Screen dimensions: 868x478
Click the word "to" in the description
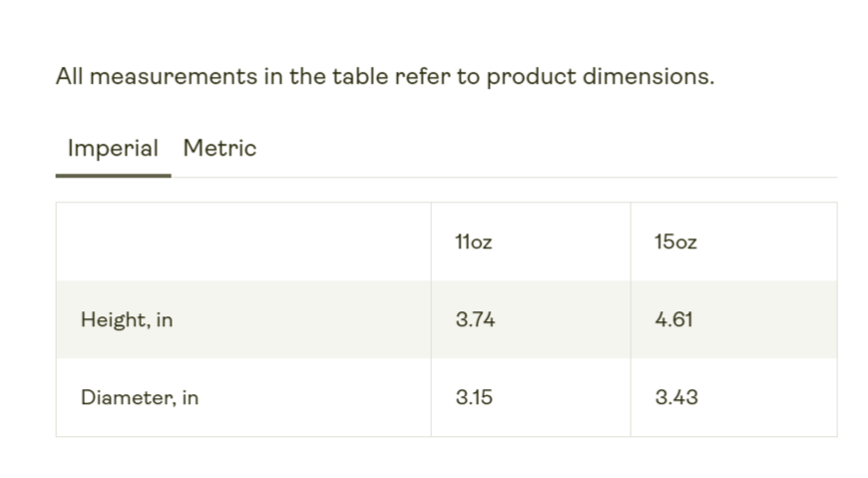click(468, 77)
